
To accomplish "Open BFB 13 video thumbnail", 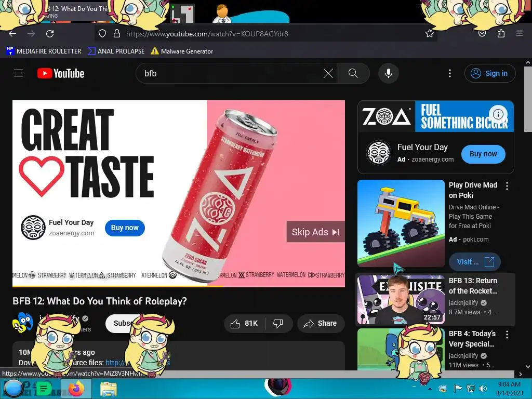I will point(401,300).
